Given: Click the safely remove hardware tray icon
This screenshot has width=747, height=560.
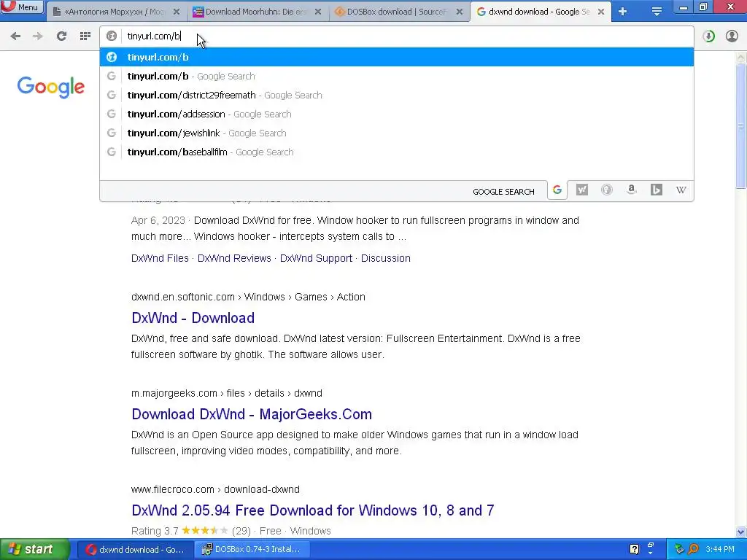Looking at the screenshot, I should pyautogui.click(x=679, y=549).
